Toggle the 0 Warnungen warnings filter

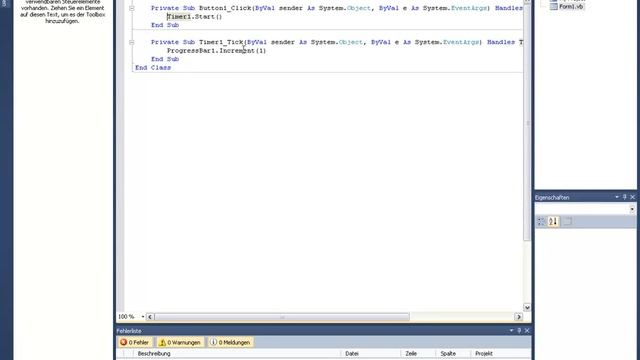(x=180, y=342)
